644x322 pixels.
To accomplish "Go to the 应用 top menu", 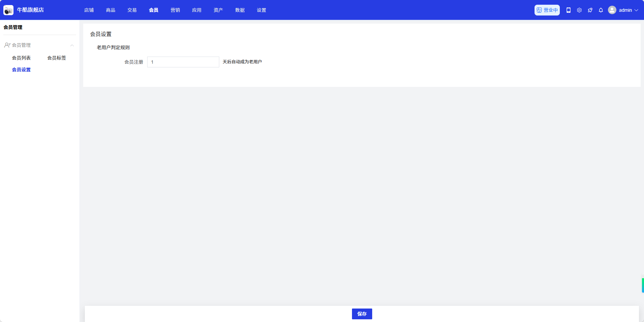I will pos(197,10).
